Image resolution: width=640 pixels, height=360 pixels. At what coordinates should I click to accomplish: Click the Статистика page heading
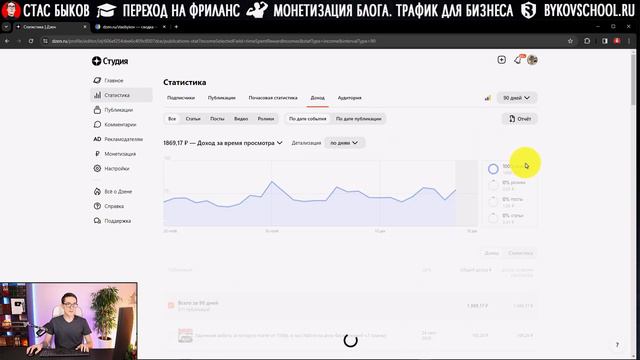coord(184,82)
